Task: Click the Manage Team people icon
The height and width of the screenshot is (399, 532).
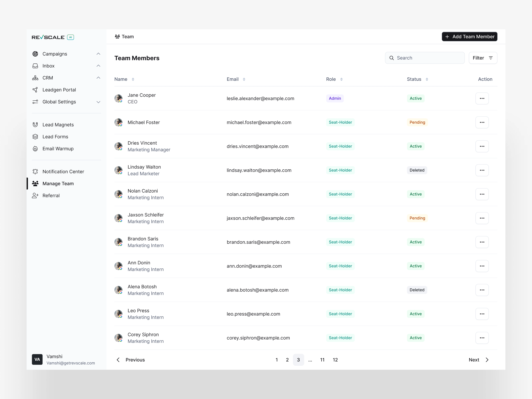Action: pyautogui.click(x=35, y=184)
